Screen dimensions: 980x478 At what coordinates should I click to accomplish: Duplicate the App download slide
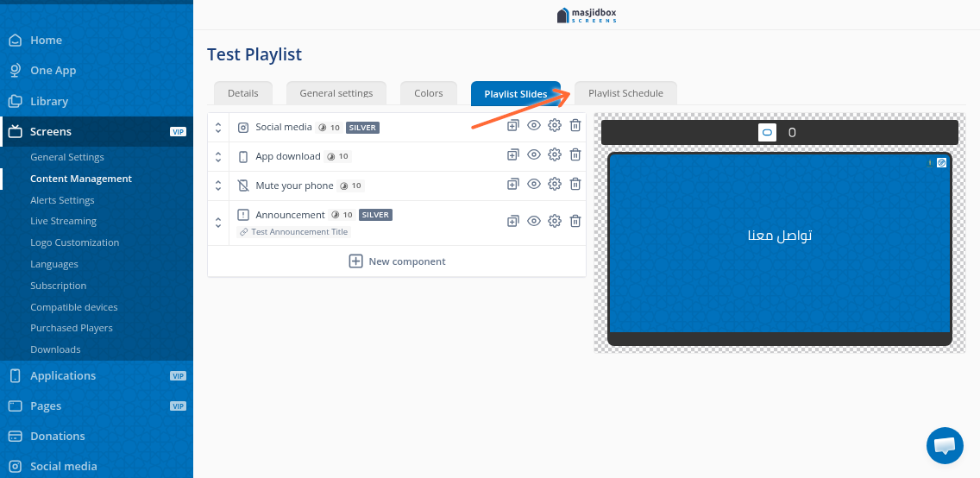[x=512, y=154]
